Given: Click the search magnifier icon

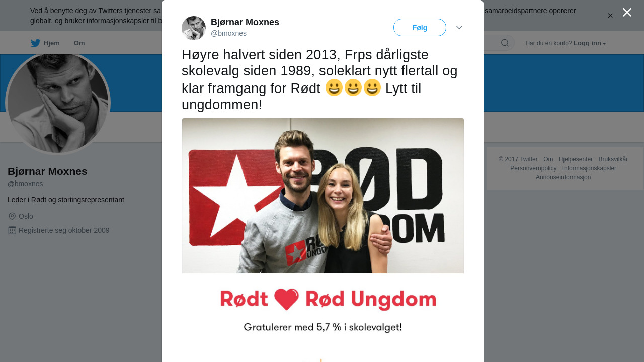Looking at the screenshot, I should pos(505,43).
